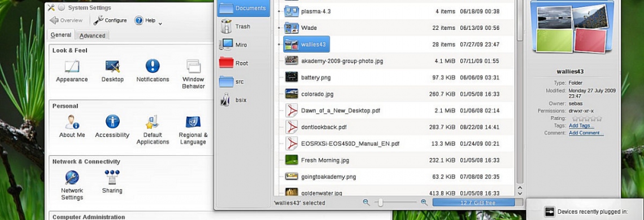Image resolution: width=644 pixels, height=220 pixels.
Task: Click the zoom out magnifier icon
Action: [367, 203]
